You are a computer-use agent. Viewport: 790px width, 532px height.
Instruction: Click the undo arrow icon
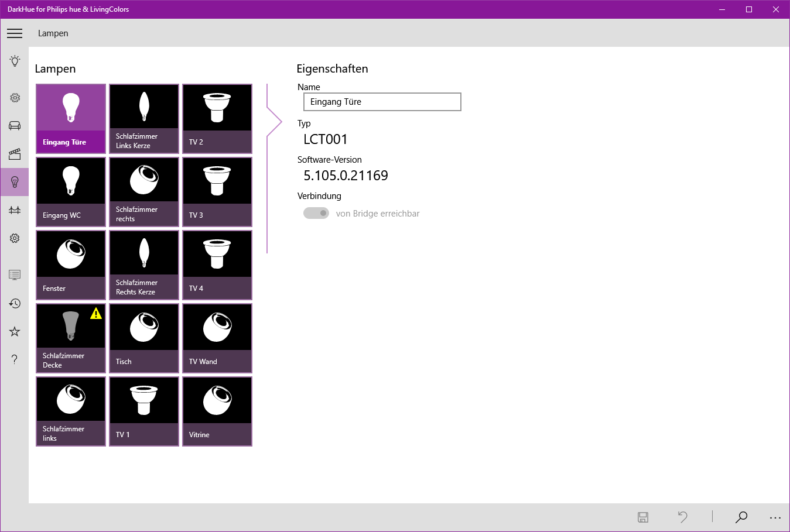682,517
